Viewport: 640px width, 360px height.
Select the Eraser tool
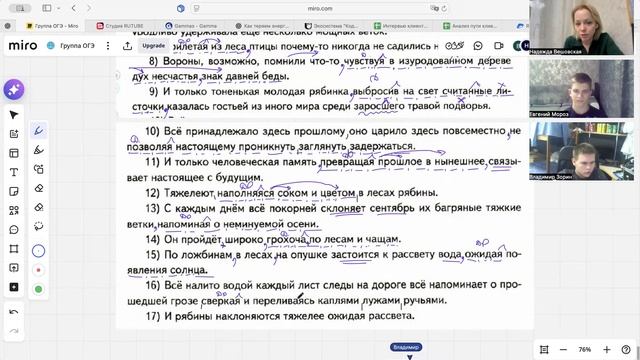(39, 188)
